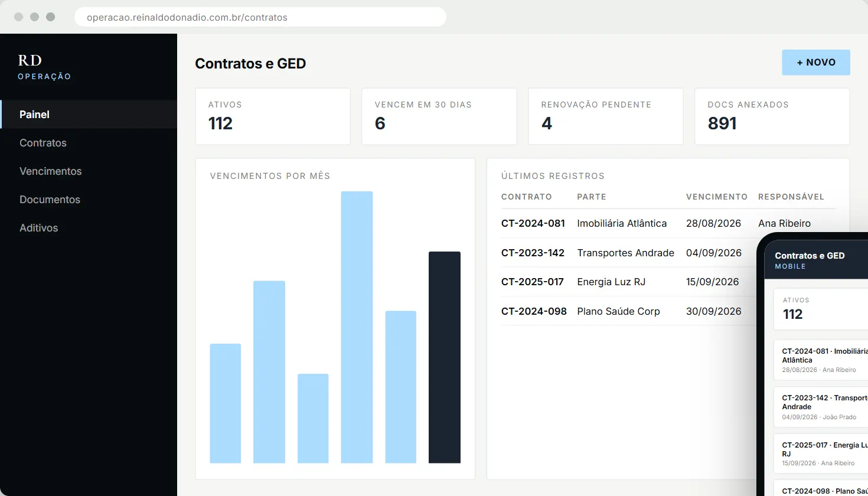Click the shortest bar in the chart

pos(313,418)
